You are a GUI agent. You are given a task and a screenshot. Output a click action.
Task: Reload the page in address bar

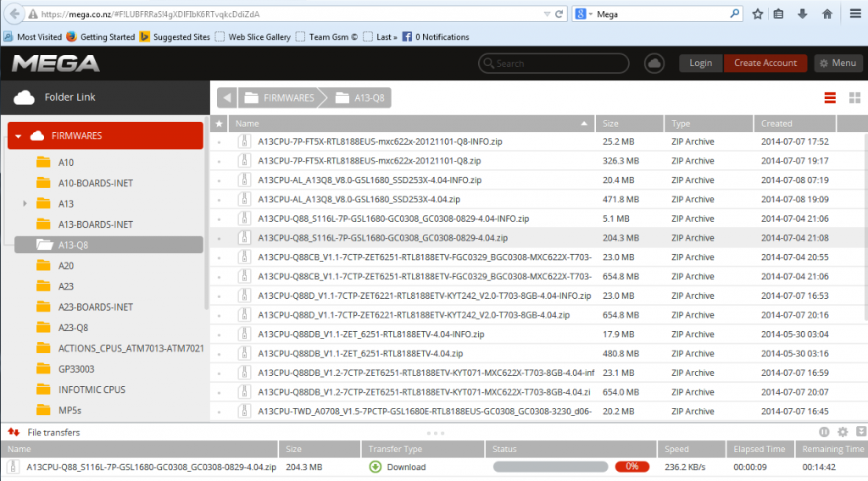(559, 14)
